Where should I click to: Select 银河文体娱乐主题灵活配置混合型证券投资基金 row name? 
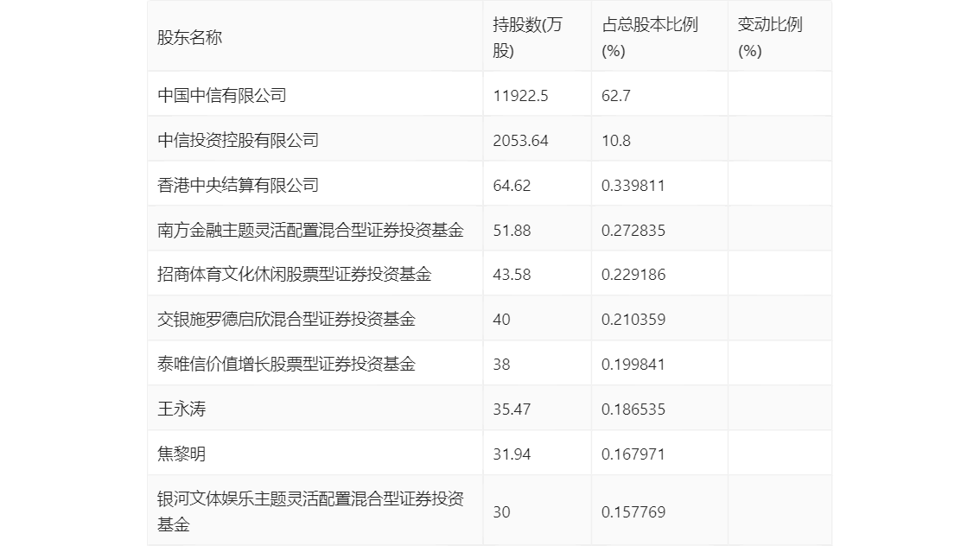310,511
